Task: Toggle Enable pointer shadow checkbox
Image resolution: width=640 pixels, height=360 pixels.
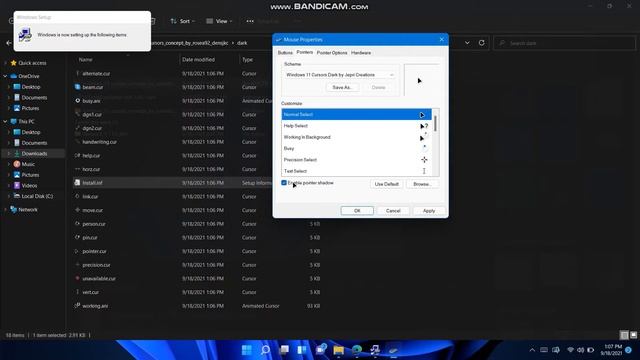Action: [x=284, y=183]
